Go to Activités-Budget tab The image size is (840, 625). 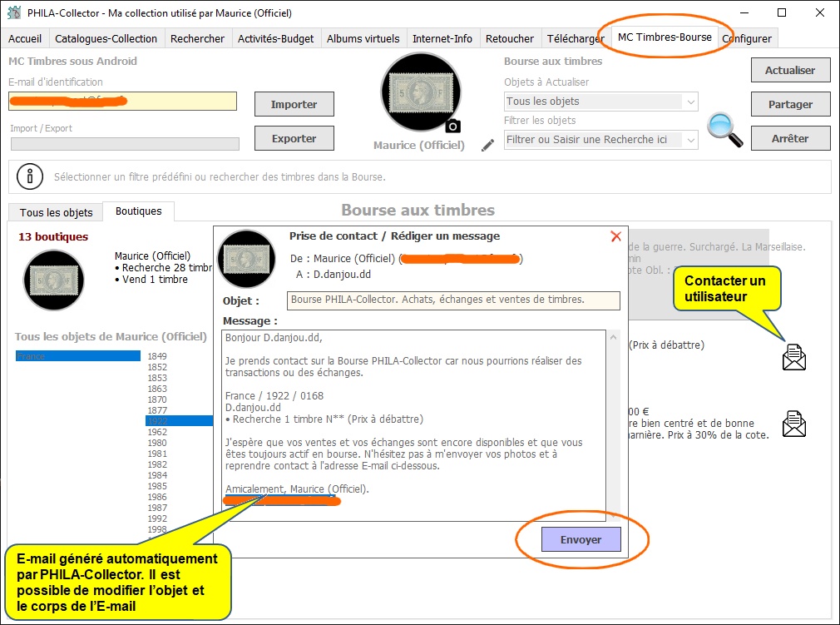coord(276,38)
